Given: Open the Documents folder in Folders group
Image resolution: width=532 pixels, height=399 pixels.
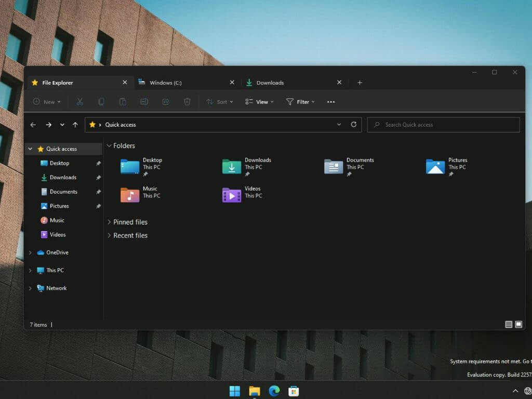Looking at the screenshot, I should click(x=349, y=167).
